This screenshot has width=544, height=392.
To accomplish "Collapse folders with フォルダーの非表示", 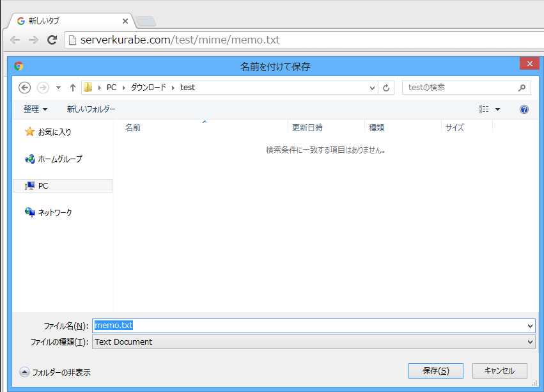I will click(55, 372).
